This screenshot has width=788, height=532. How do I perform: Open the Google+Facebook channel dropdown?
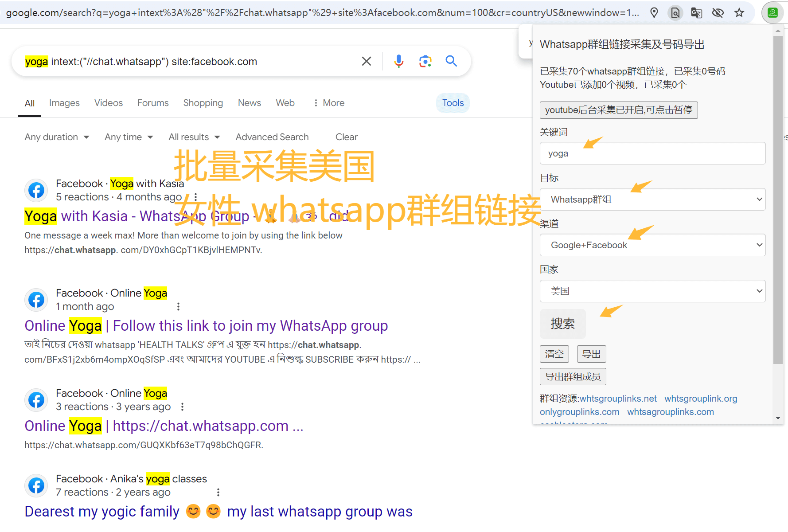652,245
